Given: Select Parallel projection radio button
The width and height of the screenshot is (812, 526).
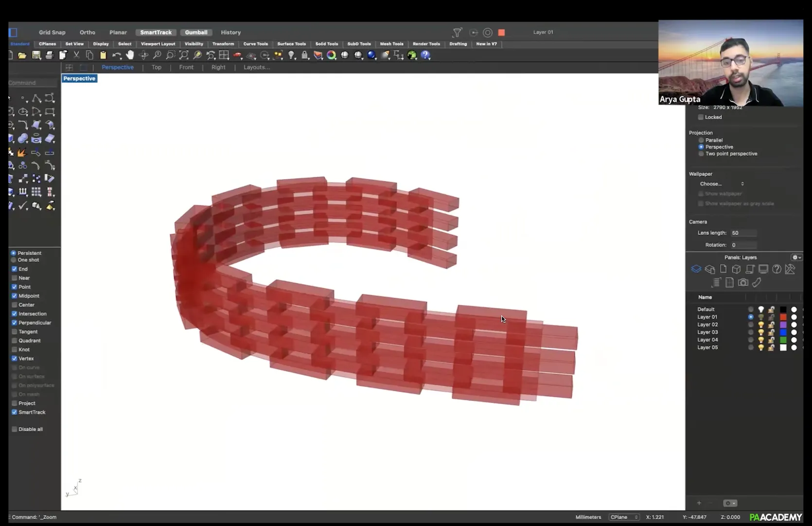Looking at the screenshot, I should [x=701, y=140].
